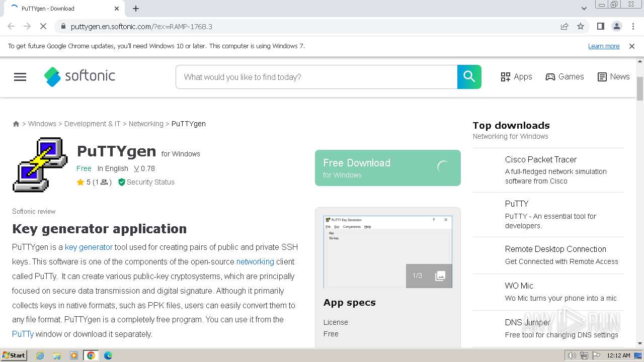Viewport: 644px width, 362px height.
Task: Expand the tab search dropdown arrow
Action: pyautogui.click(x=584, y=9)
